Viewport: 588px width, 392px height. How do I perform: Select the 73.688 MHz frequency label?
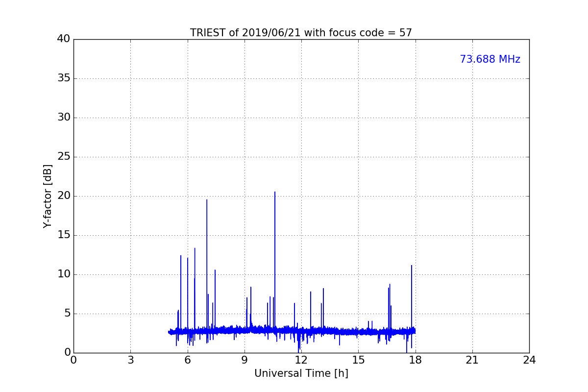click(490, 59)
